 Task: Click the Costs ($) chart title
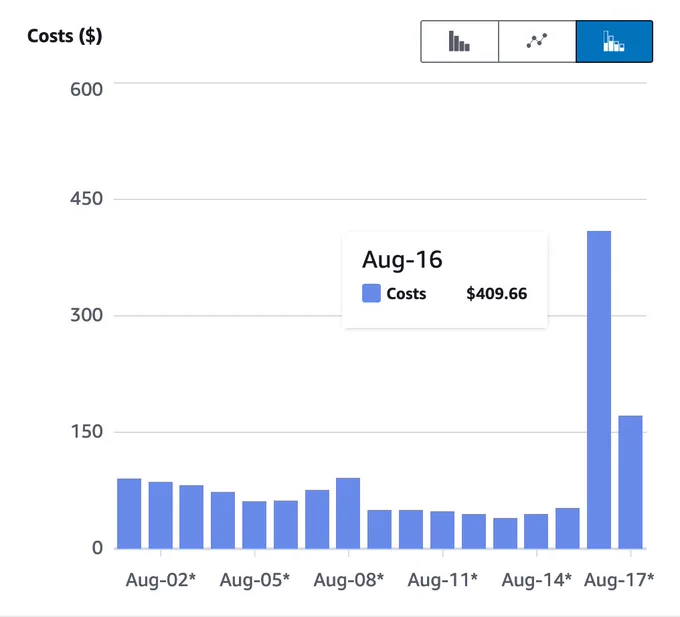point(65,36)
